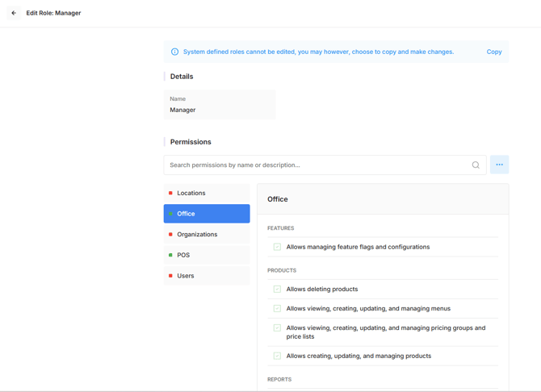Screen dimensions: 541x392
Task: Click the REPORTS section heading
Action: (279, 379)
